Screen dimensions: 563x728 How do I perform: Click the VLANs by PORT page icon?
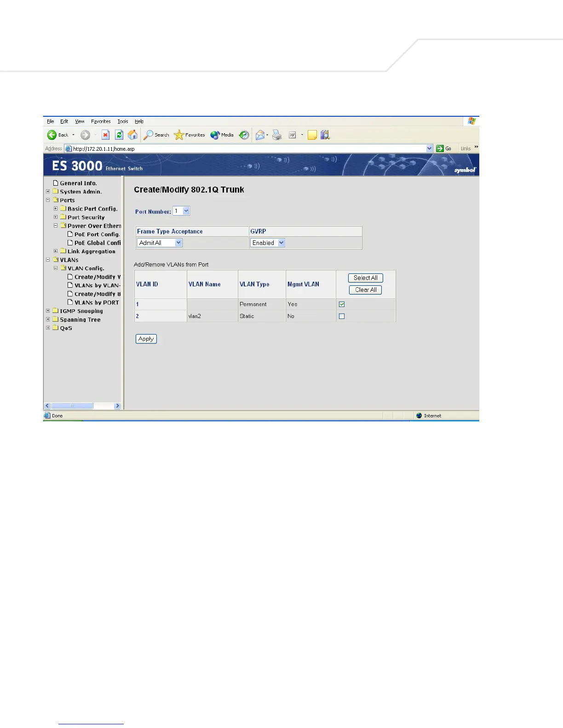tap(70, 302)
